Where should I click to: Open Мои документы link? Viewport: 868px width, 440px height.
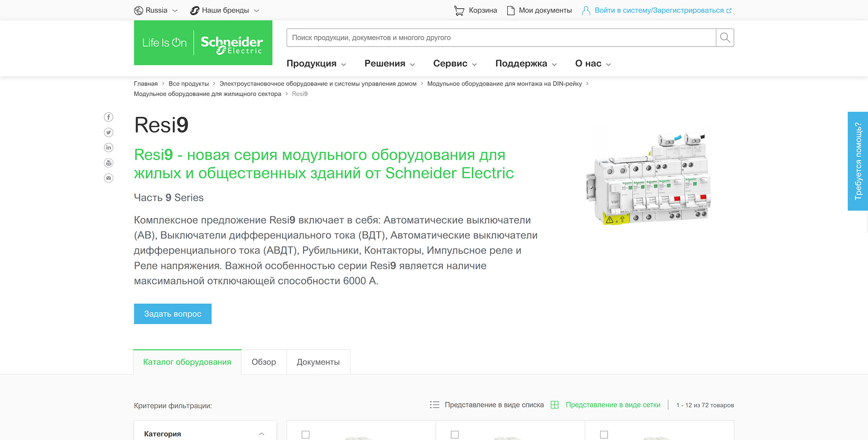coord(545,11)
